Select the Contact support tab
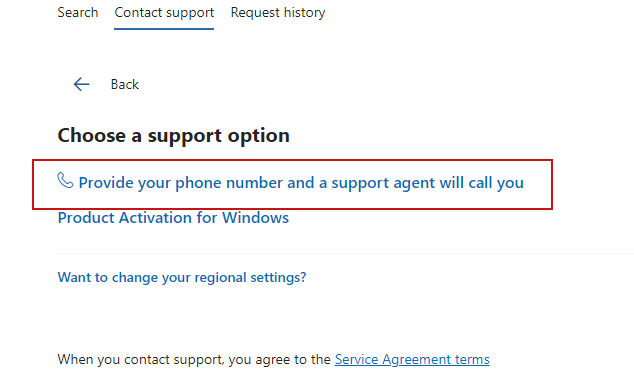The image size is (634, 390). coord(164,13)
